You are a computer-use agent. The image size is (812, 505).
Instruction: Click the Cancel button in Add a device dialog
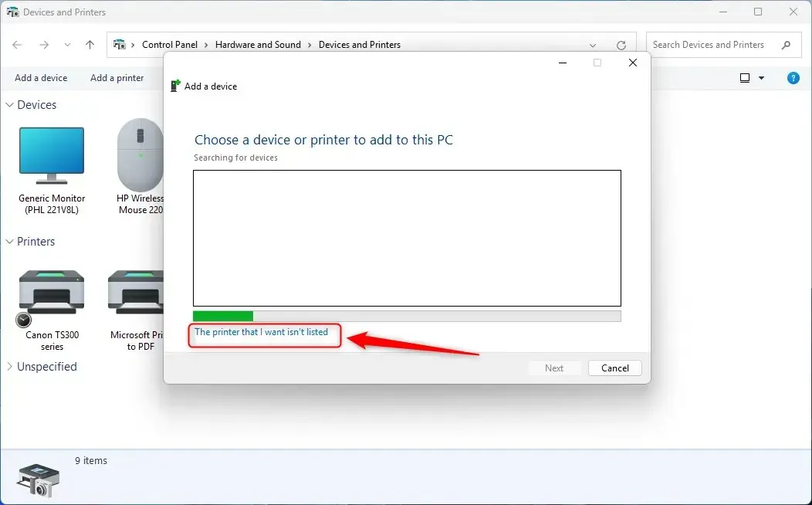pyautogui.click(x=614, y=368)
